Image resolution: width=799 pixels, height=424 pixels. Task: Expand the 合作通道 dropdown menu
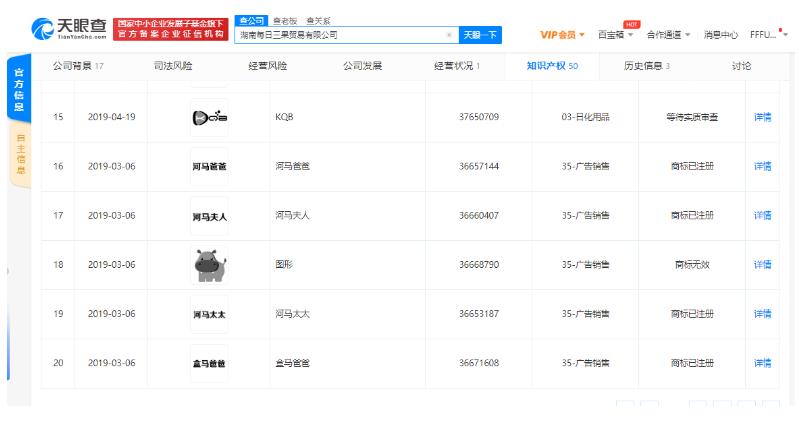(x=668, y=35)
